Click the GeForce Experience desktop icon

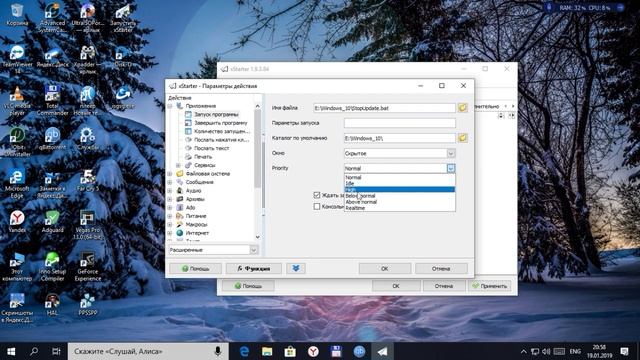87,267
